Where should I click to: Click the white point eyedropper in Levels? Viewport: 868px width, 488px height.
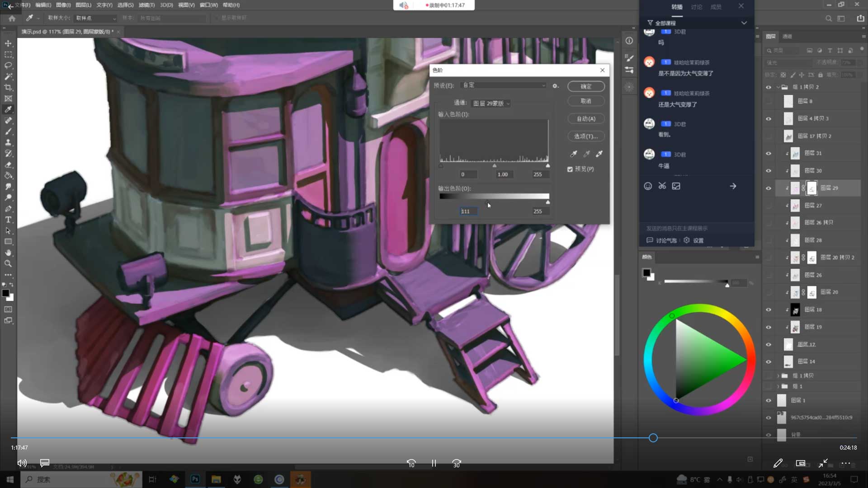pos(599,154)
